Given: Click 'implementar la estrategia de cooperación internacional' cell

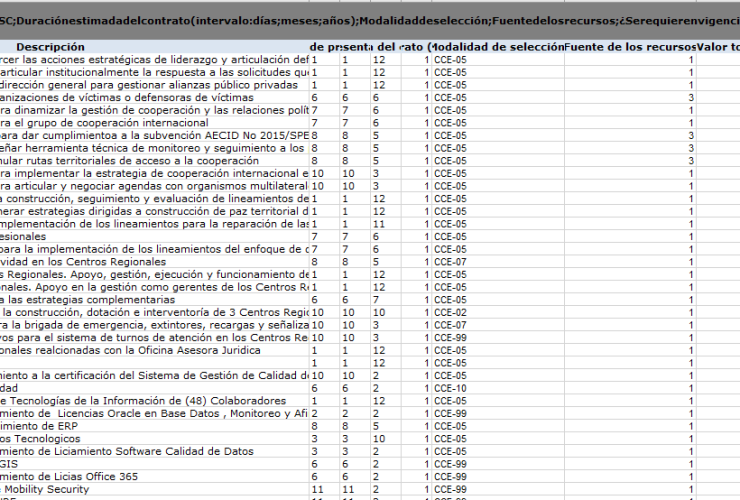Looking at the screenshot, I should pos(155,173).
